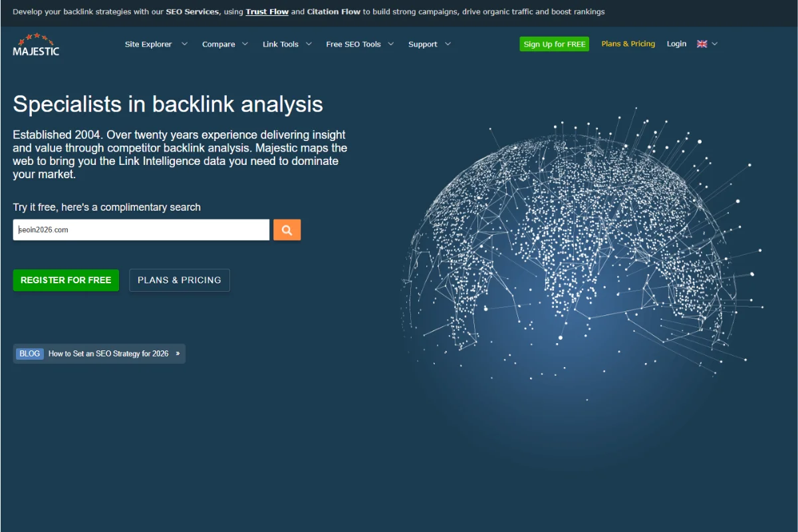
Task: Click the Login link
Action: tap(676, 43)
